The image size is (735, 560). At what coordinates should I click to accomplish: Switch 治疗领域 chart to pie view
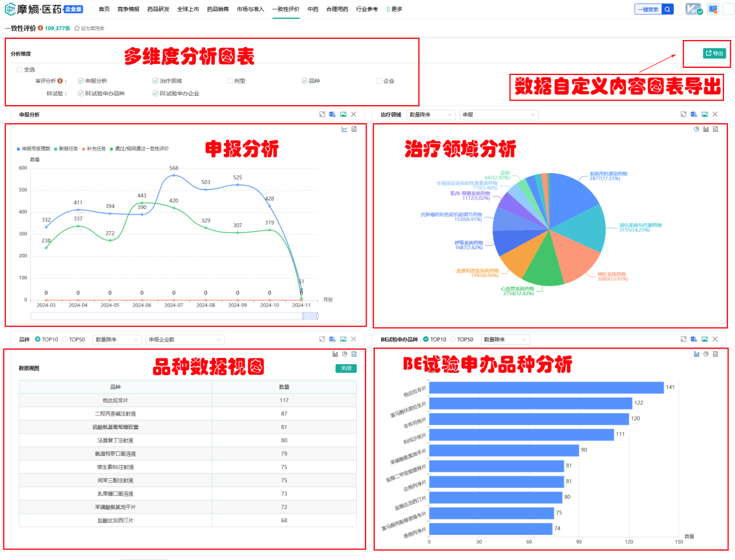click(x=697, y=129)
